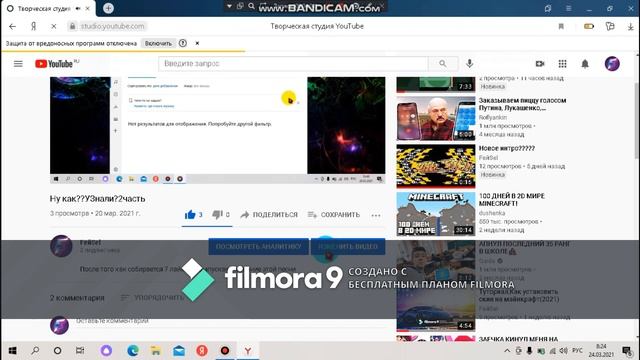Show notifications via bell icon
This screenshot has height=360, width=640.
pos(585,64)
